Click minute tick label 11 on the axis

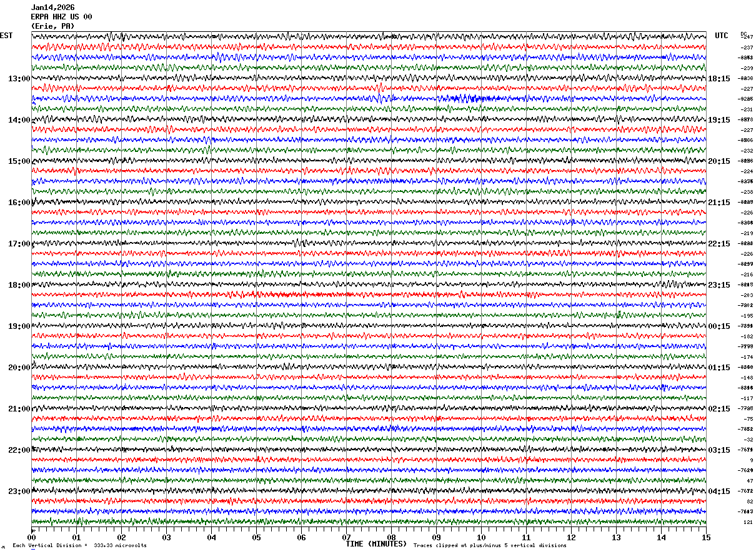click(x=526, y=537)
